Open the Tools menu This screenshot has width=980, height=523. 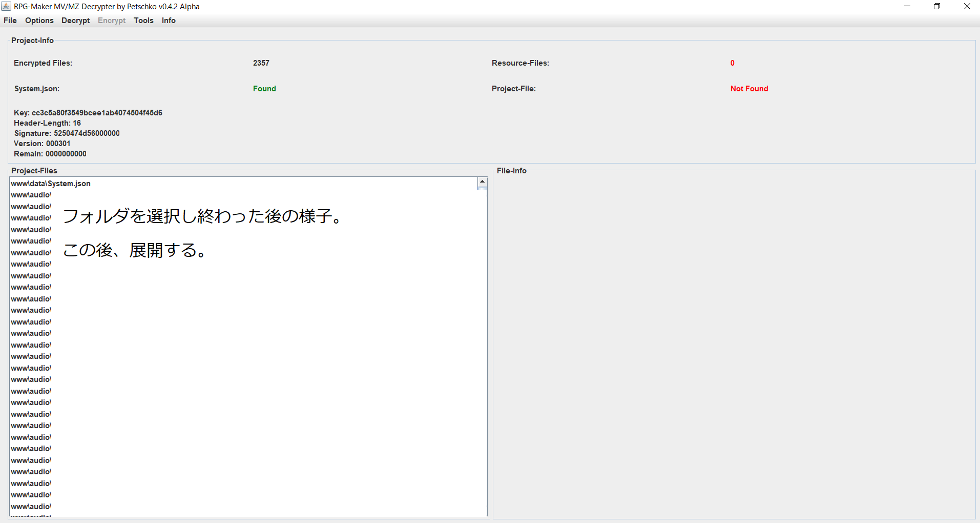(x=143, y=21)
